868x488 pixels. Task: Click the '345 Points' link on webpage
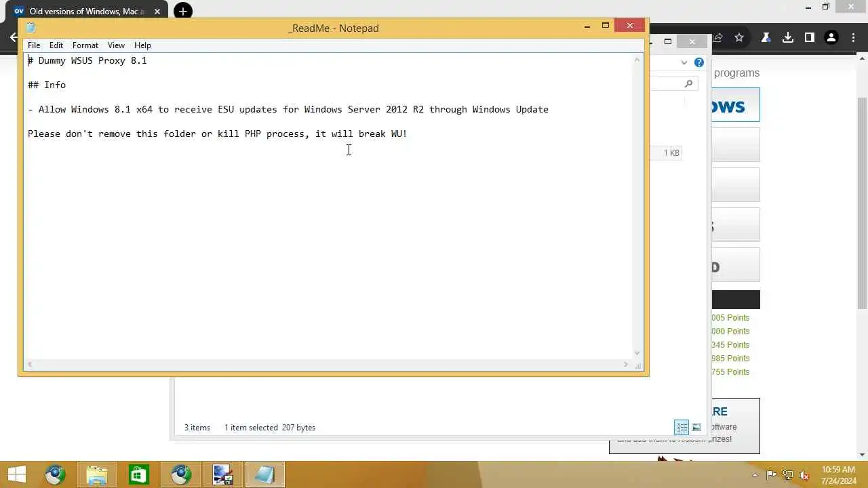tap(730, 345)
